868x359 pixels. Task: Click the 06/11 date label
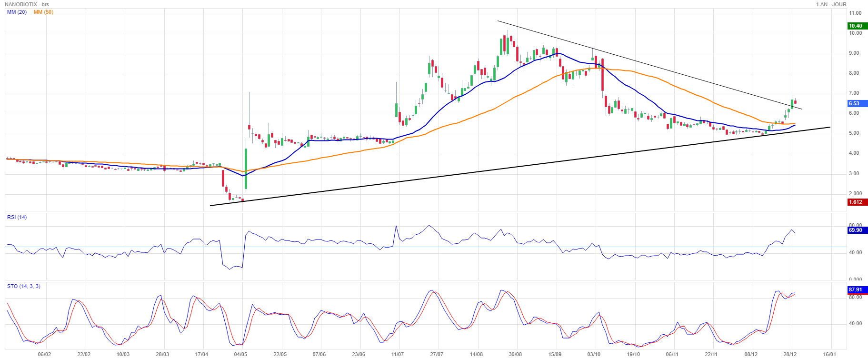point(672,354)
